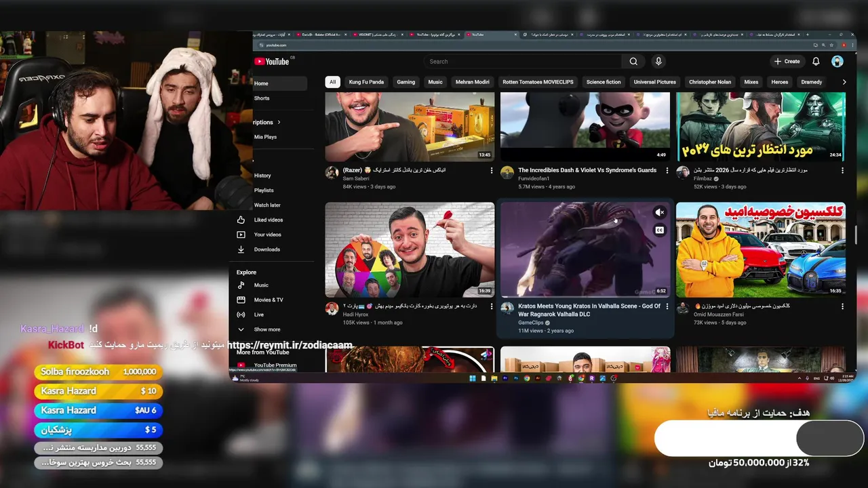This screenshot has width=868, height=488.
Task: Start voice search with the microphone icon
Action: (658, 62)
